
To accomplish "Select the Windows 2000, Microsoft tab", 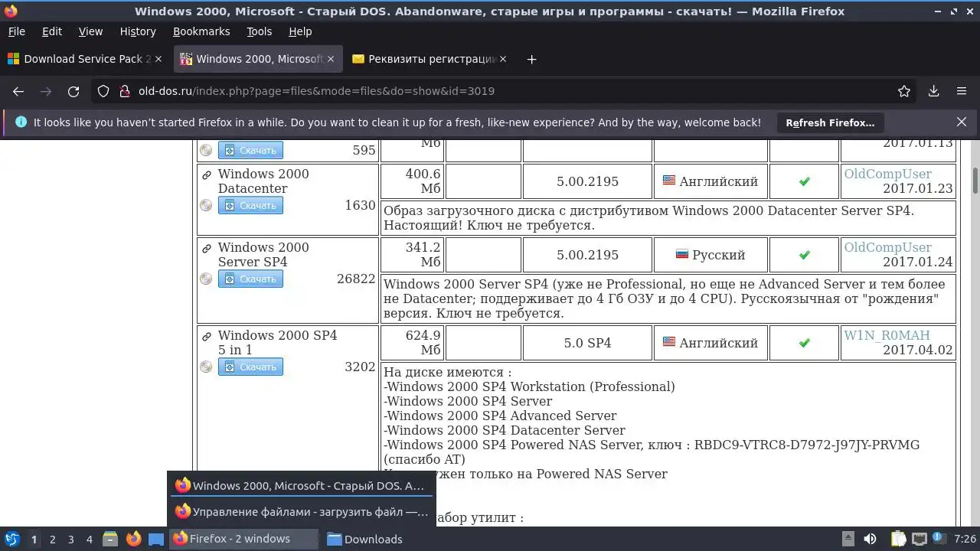I will (258, 59).
